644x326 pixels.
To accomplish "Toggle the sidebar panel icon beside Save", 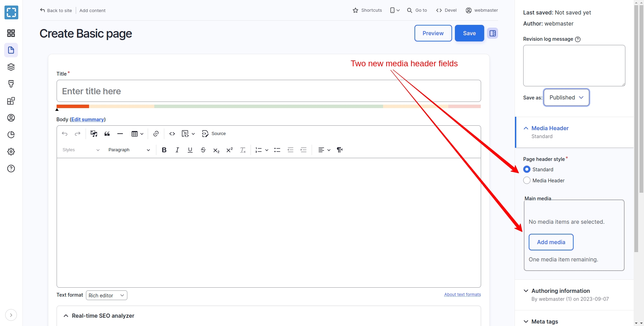I will pyautogui.click(x=492, y=33).
